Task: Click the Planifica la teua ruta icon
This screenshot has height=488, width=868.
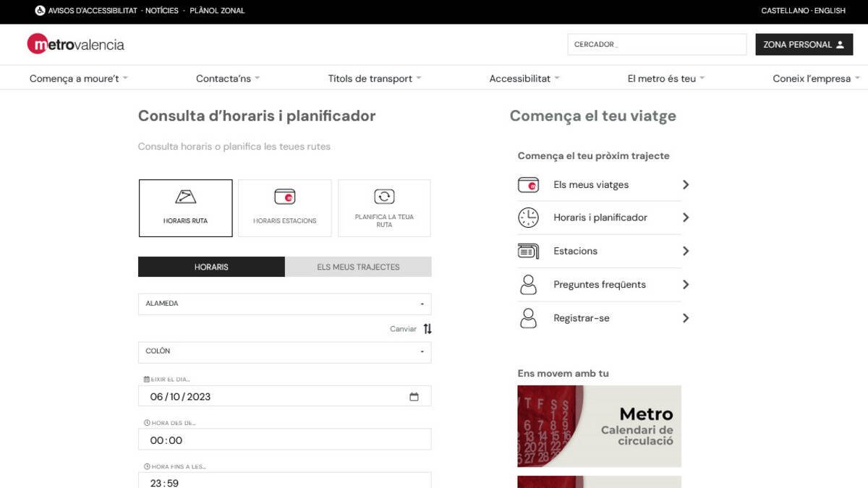Action: pos(384,197)
